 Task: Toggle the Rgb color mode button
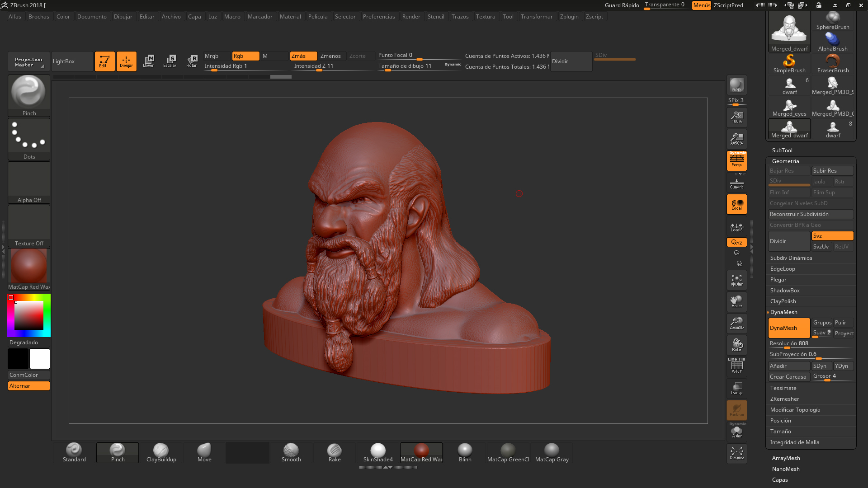click(245, 56)
